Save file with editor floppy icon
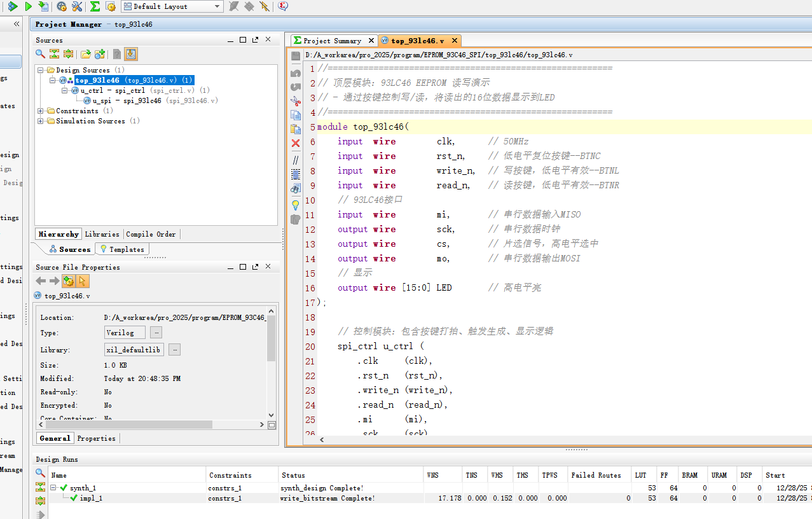The height and width of the screenshot is (519, 812). pos(296,56)
